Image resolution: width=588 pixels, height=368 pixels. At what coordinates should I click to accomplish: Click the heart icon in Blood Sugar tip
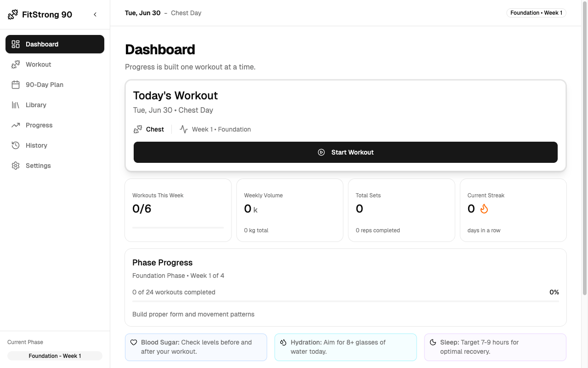[134, 343]
